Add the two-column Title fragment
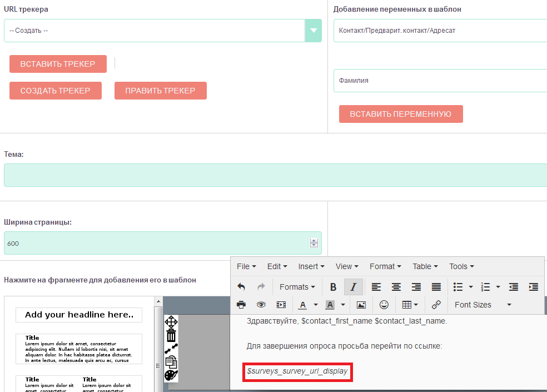The image size is (547, 392). (x=79, y=384)
